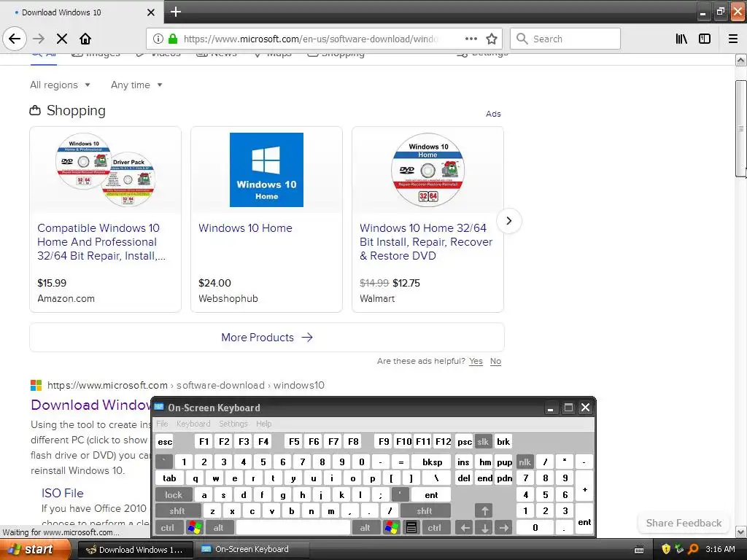The height and width of the screenshot is (560, 747).
Task: Answer No to ads helpful question
Action: coord(495,361)
